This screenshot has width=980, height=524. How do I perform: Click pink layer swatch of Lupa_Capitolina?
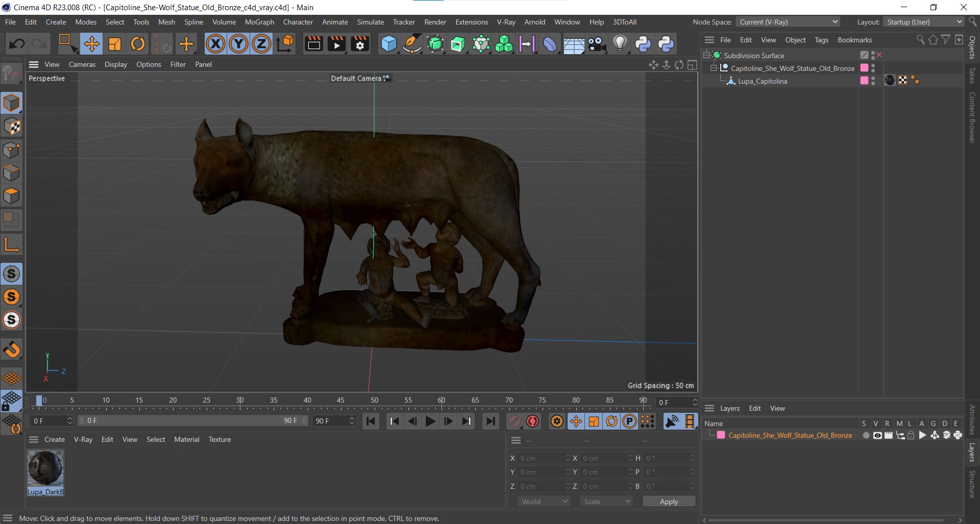point(864,81)
